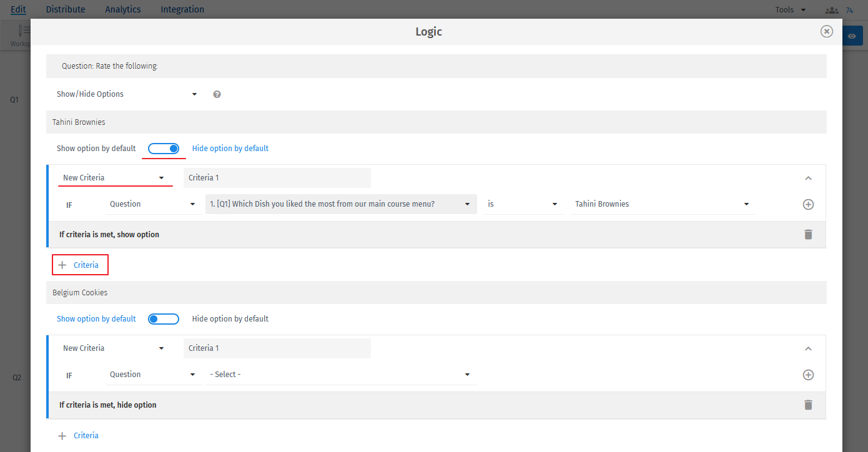Click the plus icon on Belgium Cookies criteria row
Image resolution: width=868 pixels, height=452 pixels.
pos(808,375)
